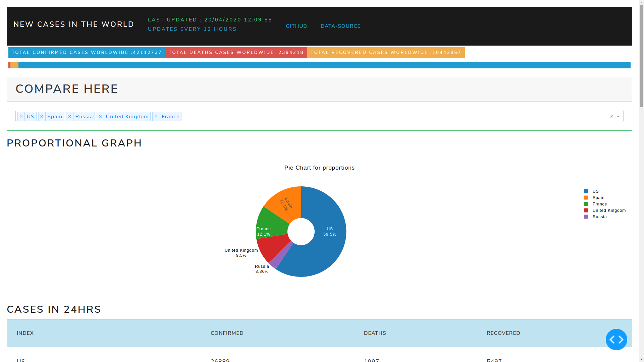Click the CONFIRMED column header
644x362 pixels.
click(x=227, y=333)
